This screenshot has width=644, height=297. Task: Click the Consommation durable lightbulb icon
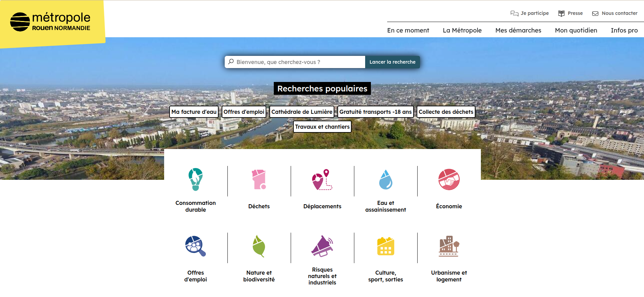pyautogui.click(x=196, y=179)
